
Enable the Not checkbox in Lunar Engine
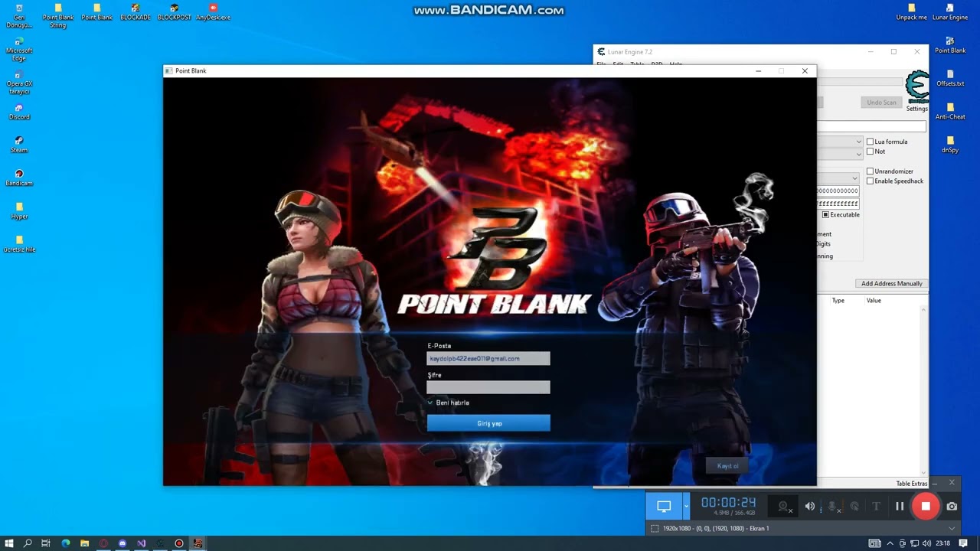pyautogui.click(x=870, y=152)
